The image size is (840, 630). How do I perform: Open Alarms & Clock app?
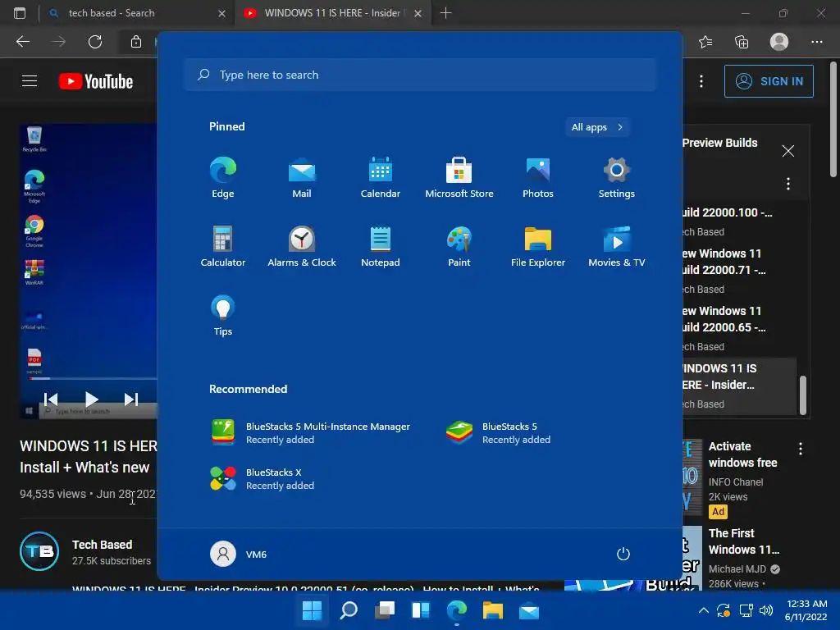(x=302, y=246)
